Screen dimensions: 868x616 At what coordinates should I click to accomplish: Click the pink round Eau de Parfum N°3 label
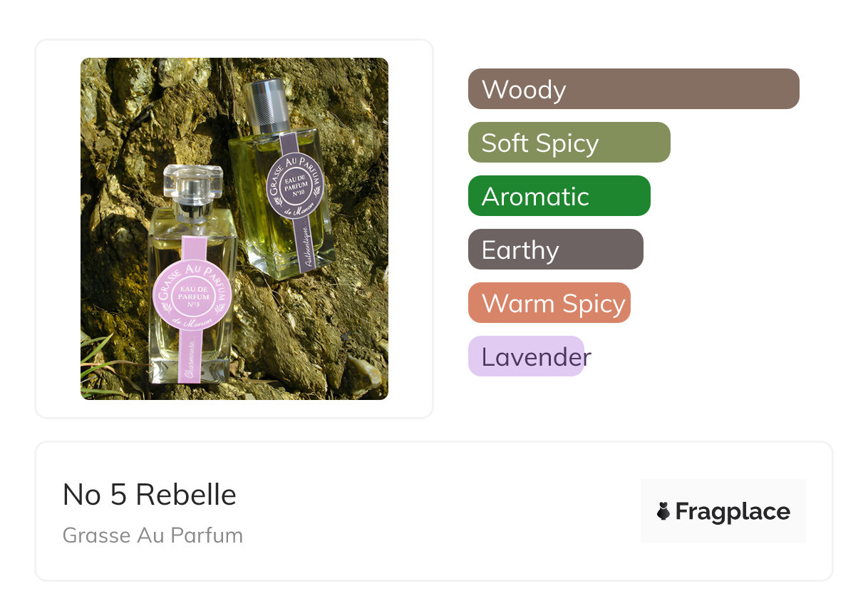coord(192,294)
